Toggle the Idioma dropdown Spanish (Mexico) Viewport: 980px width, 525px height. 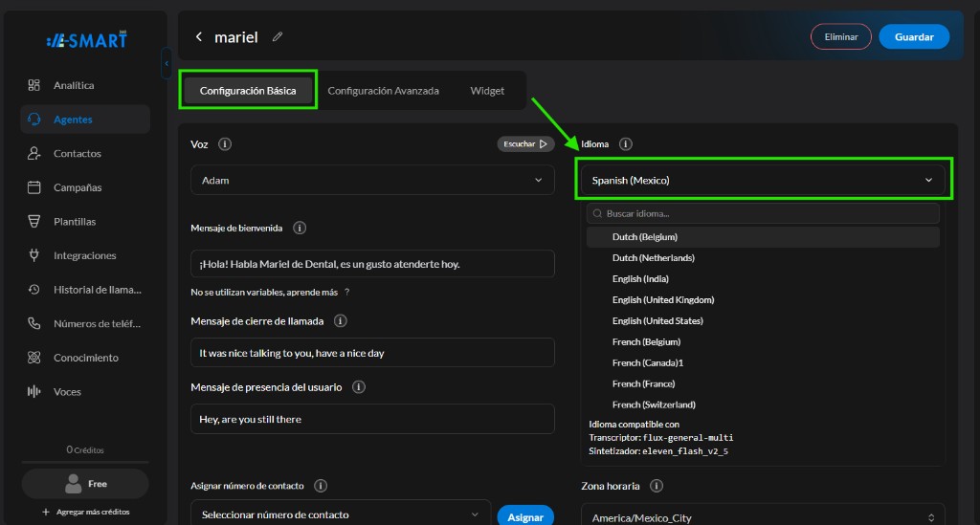pyautogui.click(x=763, y=181)
